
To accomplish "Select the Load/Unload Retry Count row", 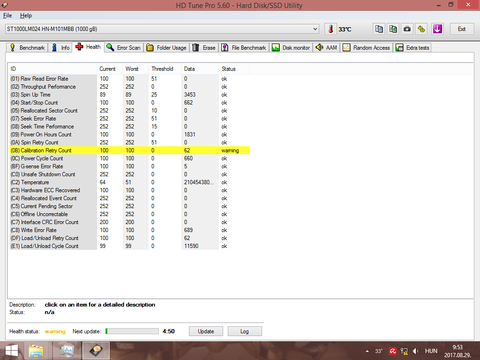I will pos(129,238).
